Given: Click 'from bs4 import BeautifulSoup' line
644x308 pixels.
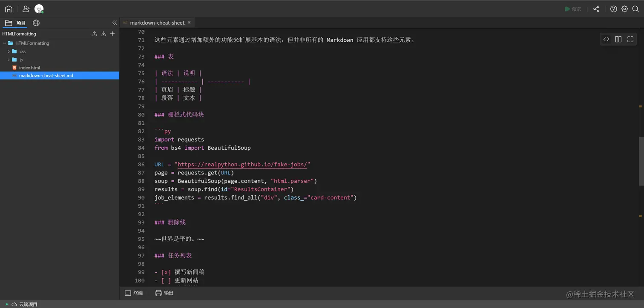Looking at the screenshot, I should [203, 148].
